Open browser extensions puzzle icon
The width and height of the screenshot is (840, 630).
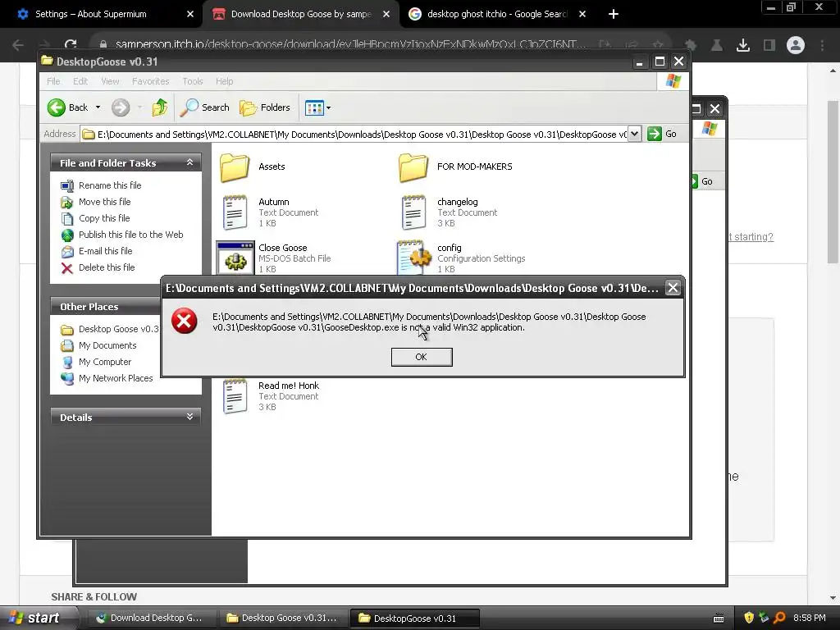[691, 45]
